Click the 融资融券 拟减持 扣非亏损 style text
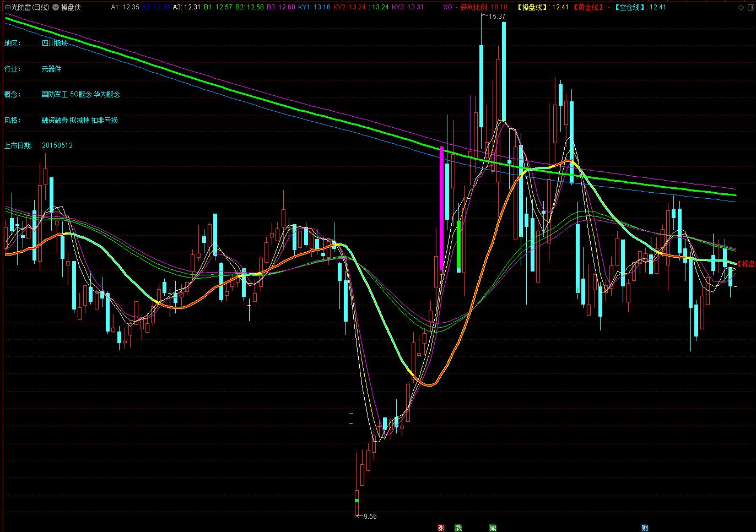 79,120
